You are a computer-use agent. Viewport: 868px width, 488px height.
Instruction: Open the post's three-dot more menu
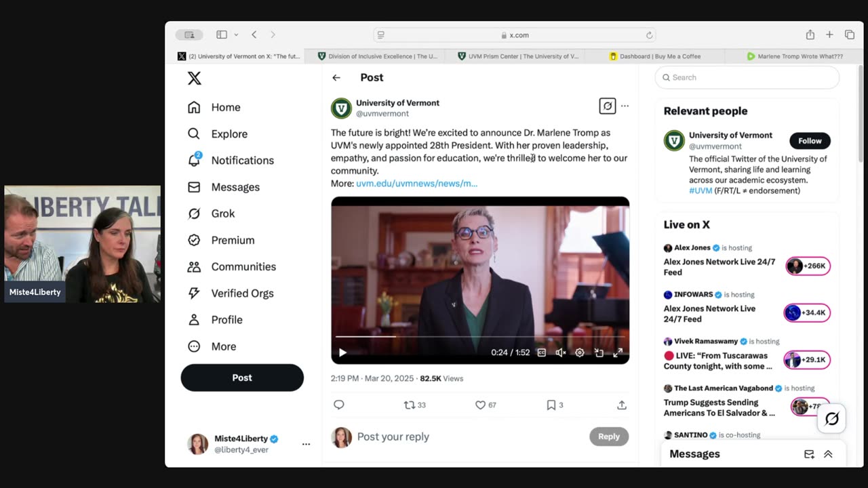pos(625,106)
